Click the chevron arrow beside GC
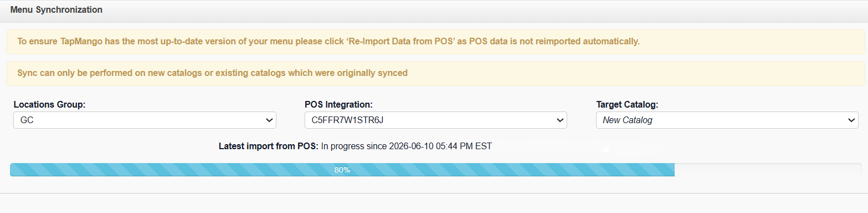Viewport: 868px width, 213px height. 269,120
